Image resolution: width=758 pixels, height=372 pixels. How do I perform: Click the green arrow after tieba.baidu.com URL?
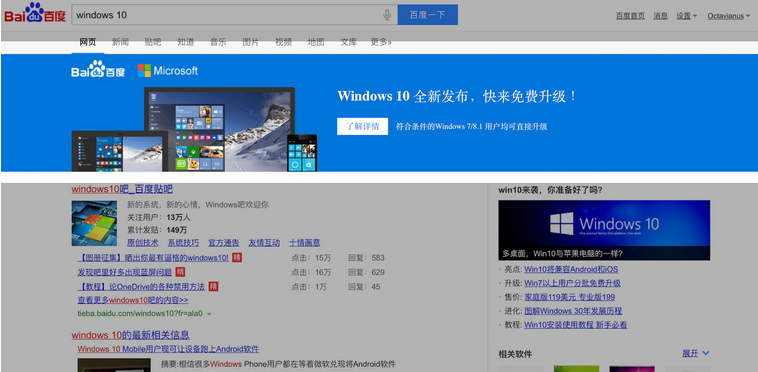click(x=209, y=314)
